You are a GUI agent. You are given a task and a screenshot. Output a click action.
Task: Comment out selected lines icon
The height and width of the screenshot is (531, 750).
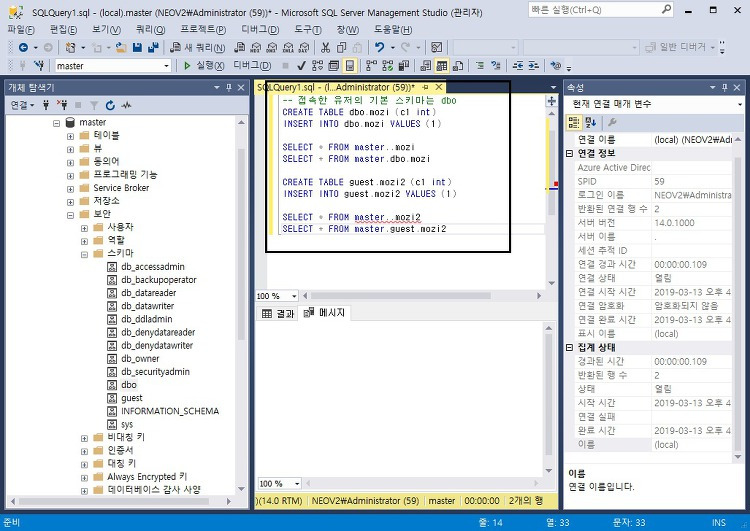pos(480,65)
